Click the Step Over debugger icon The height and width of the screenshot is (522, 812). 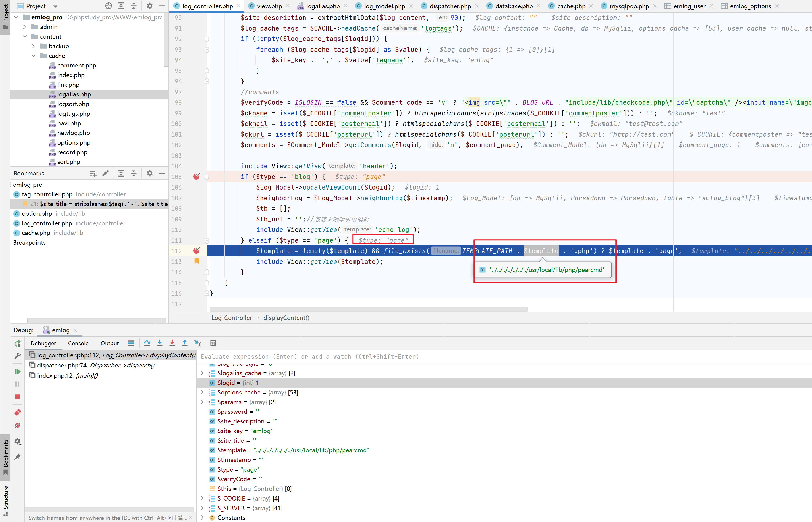coord(147,343)
